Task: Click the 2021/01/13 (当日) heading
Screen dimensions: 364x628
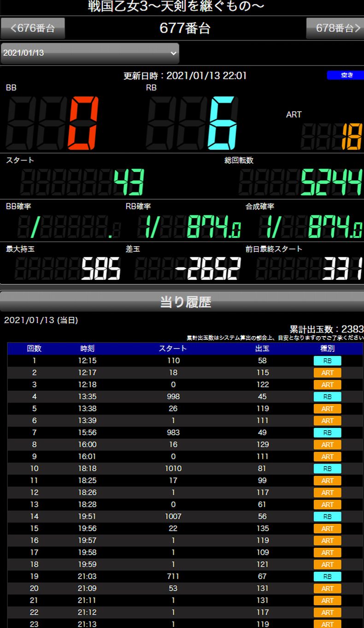Action: click(41, 320)
